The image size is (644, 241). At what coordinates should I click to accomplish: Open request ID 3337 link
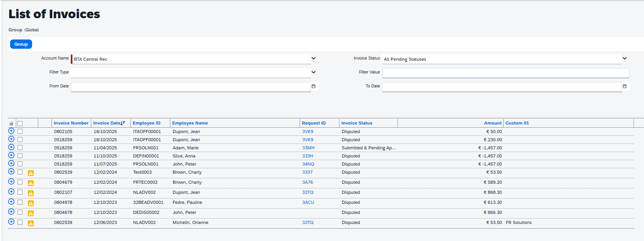307,172
